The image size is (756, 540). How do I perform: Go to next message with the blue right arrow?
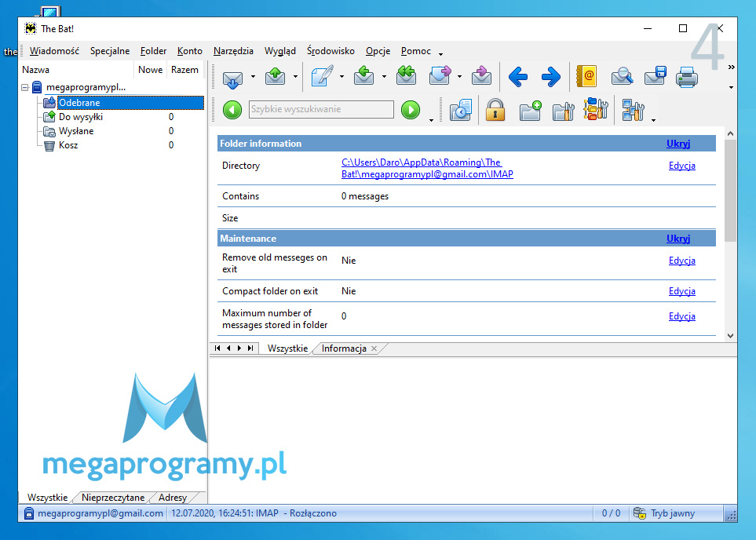click(550, 77)
